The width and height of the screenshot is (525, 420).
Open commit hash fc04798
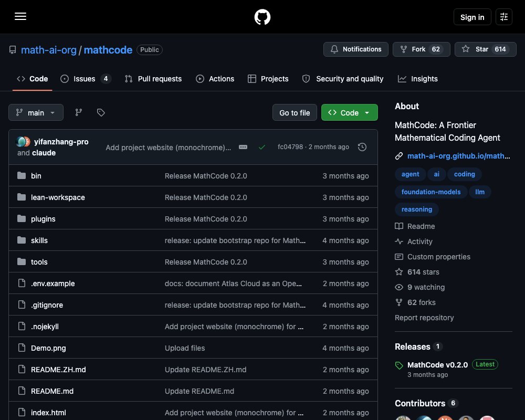click(x=290, y=147)
